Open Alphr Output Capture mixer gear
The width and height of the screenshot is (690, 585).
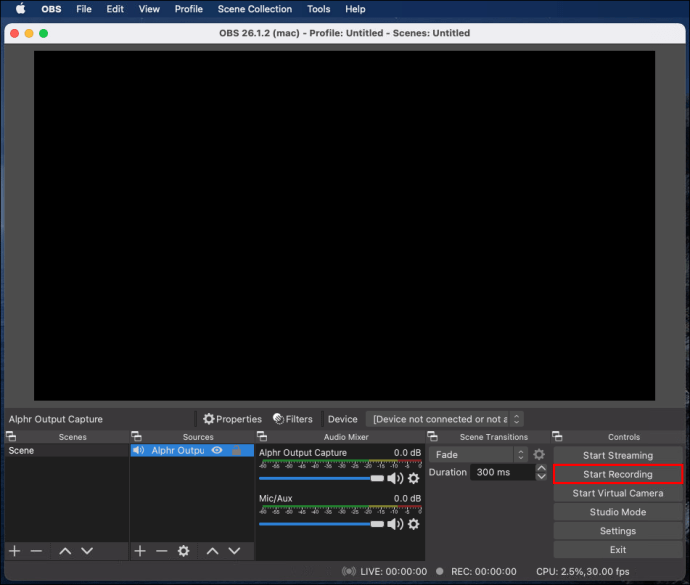point(413,478)
